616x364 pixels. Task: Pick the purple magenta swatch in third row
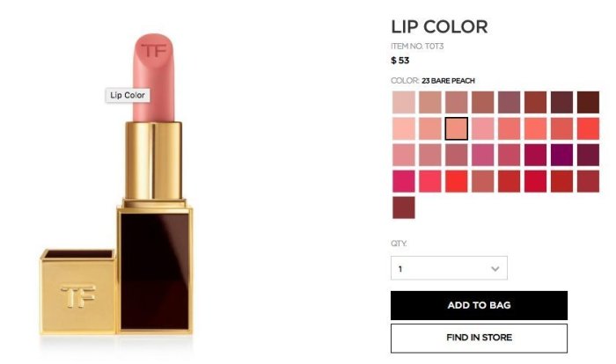561,155
